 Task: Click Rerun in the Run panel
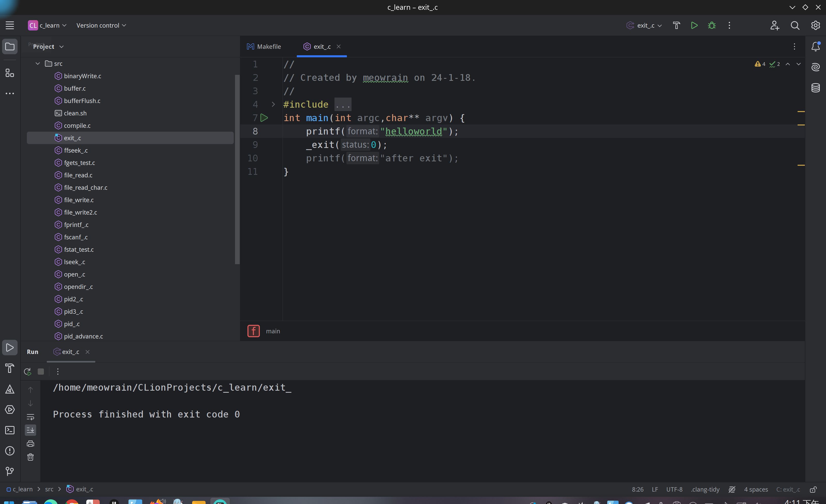click(27, 371)
